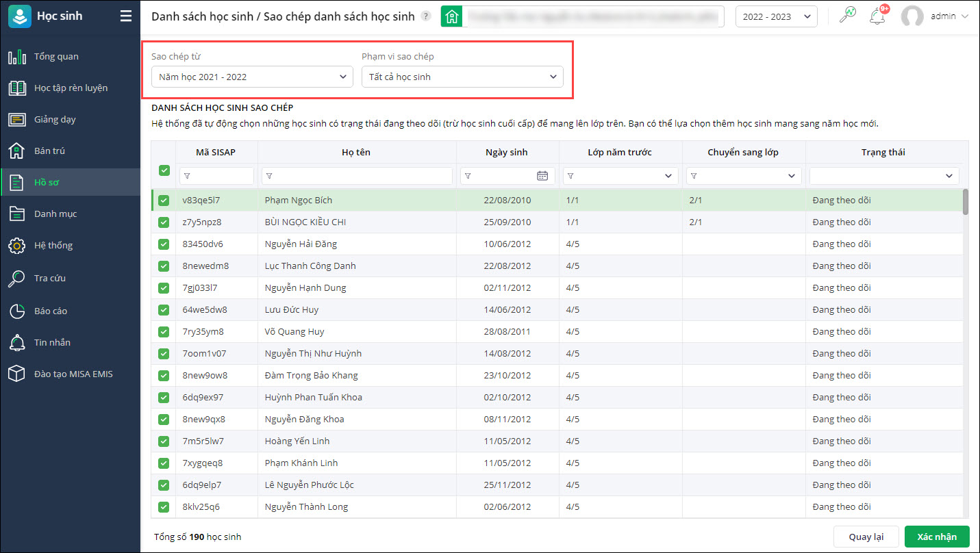Uncheck the checkbox for Nguyễn Hạnh Dung
Viewport: 980px width, 553px height.
click(x=164, y=288)
